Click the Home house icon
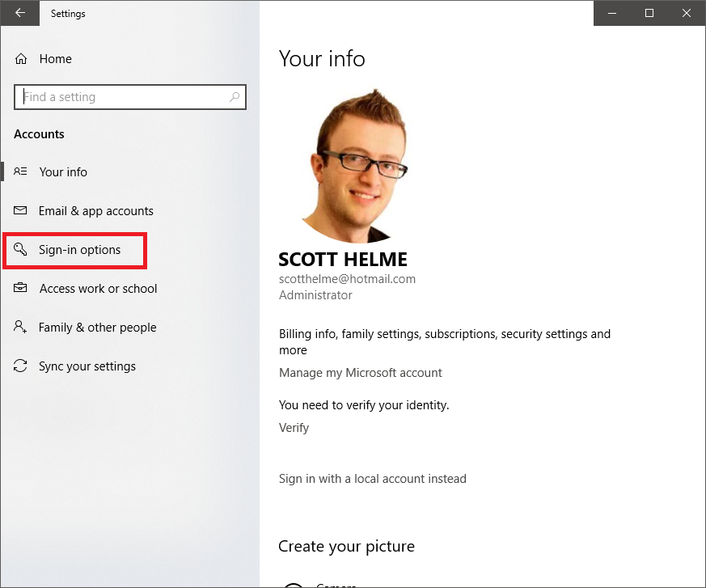Image resolution: width=706 pixels, height=588 pixels. click(21, 59)
